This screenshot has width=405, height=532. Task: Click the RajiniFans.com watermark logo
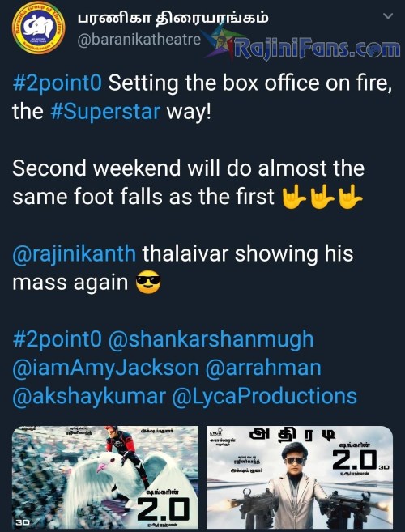(318, 49)
